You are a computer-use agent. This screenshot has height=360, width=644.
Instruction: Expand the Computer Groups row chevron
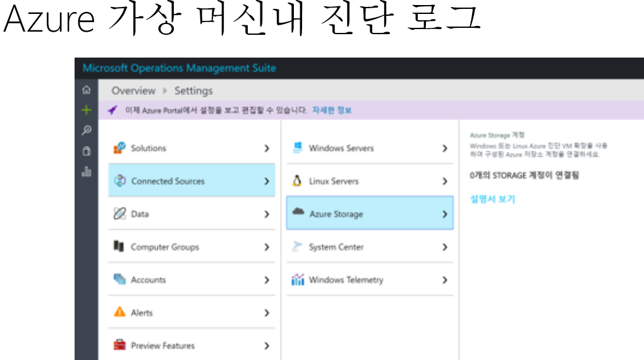click(267, 247)
